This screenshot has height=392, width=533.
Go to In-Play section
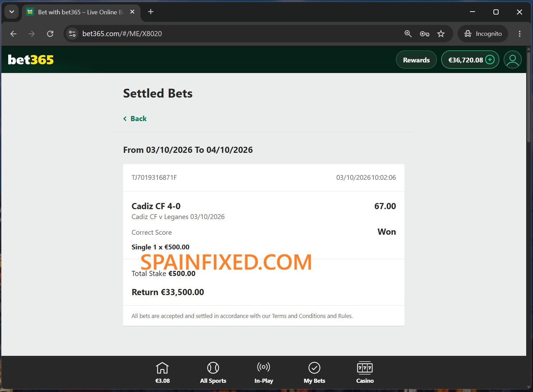pyautogui.click(x=264, y=373)
